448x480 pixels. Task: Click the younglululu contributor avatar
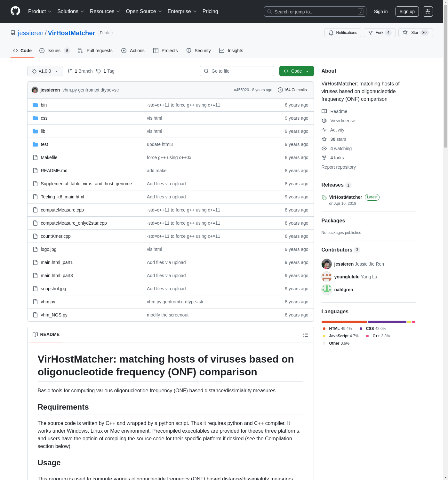(326, 277)
